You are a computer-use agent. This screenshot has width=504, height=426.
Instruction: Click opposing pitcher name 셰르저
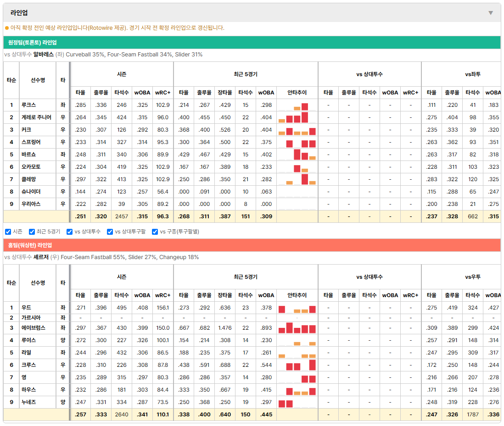(x=41, y=257)
